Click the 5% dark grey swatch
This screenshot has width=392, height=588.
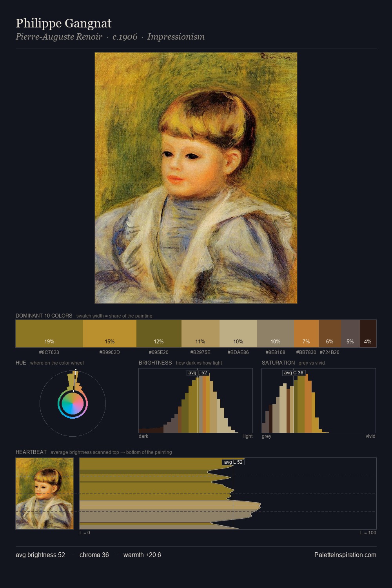click(350, 334)
